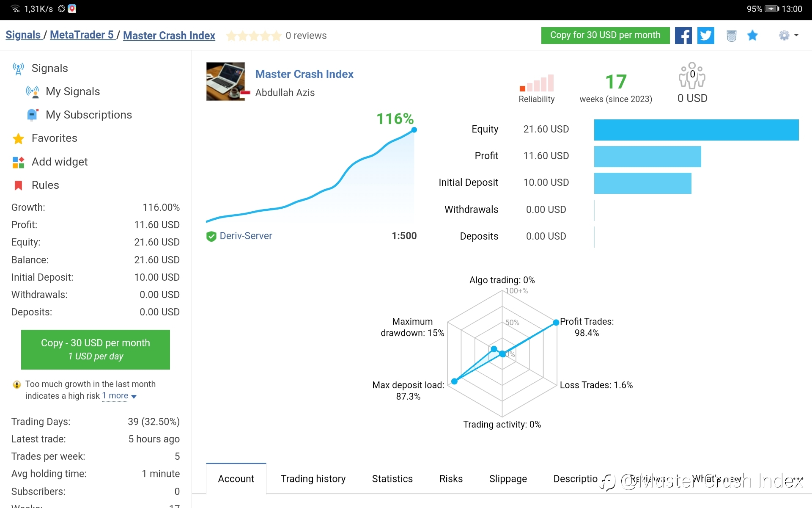Switch to Slippage tab
The width and height of the screenshot is (812, 508).
(x=508, y=479)
